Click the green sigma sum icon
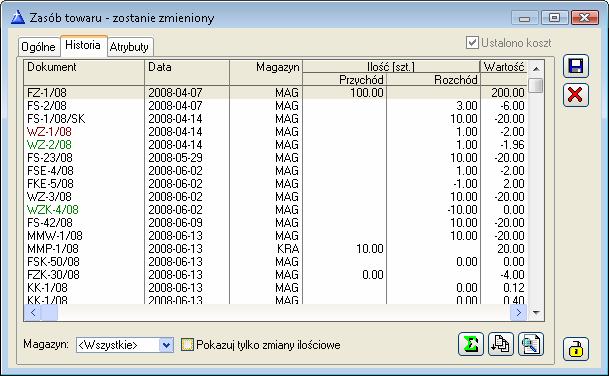 (x=471, y=344)
